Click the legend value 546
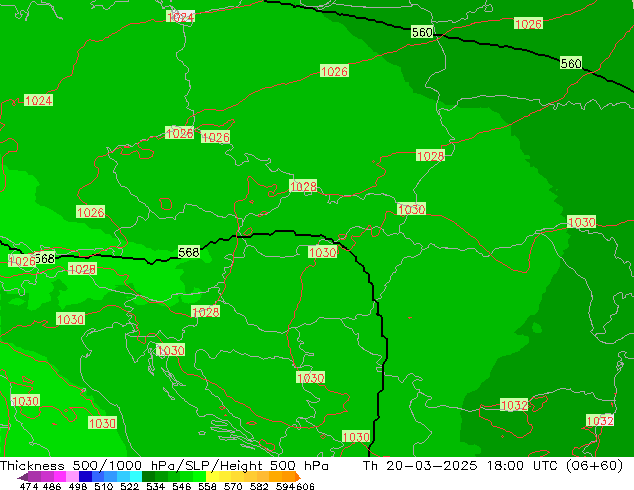Viewport: 634px width, 490px height. (181, 486)
